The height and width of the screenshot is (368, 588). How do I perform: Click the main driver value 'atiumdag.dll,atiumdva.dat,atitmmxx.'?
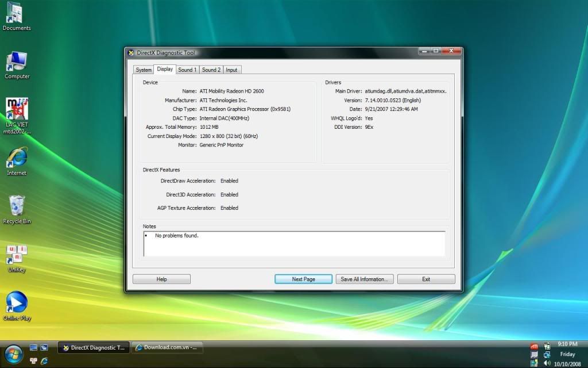click(x=406, y=91)
